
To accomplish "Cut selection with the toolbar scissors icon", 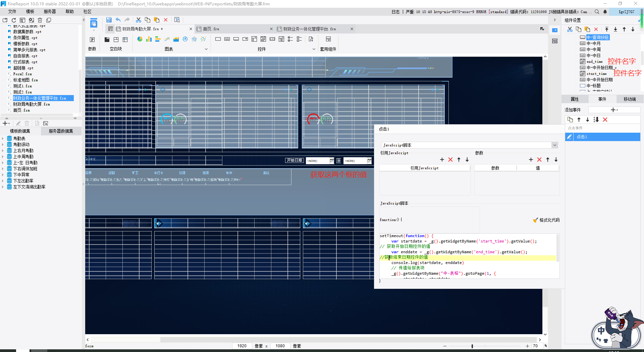I will pos(138,20).
